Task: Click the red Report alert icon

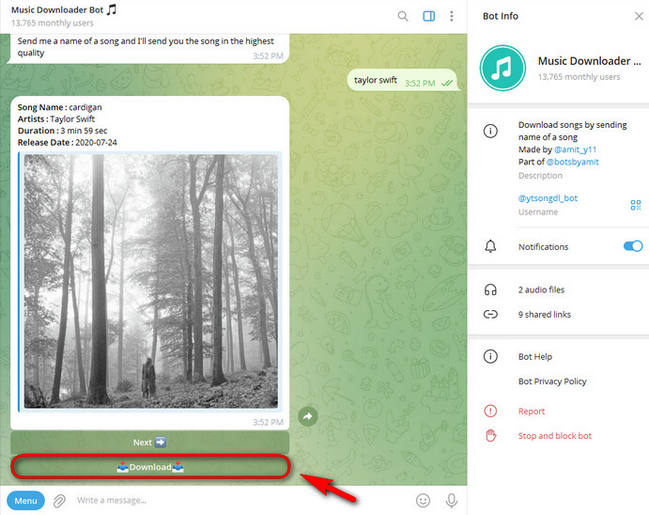Action: [490, 411]
